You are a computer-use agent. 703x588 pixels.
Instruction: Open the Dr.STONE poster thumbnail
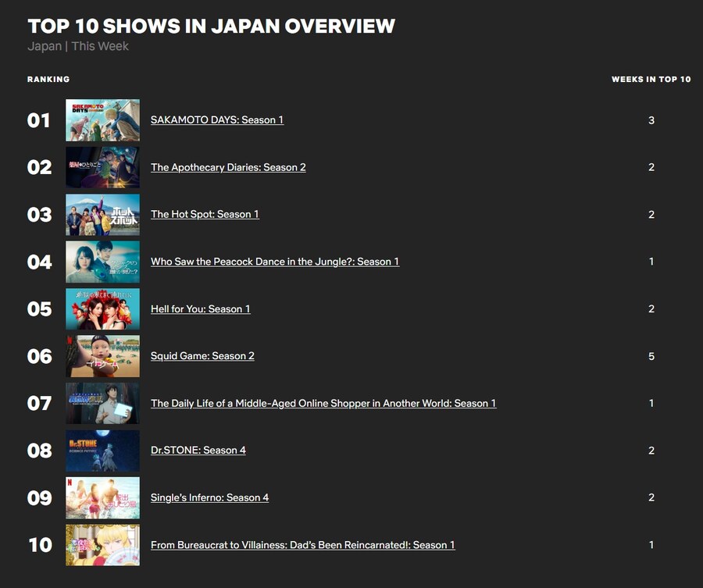pyautogui.click(x=102, y=451)
